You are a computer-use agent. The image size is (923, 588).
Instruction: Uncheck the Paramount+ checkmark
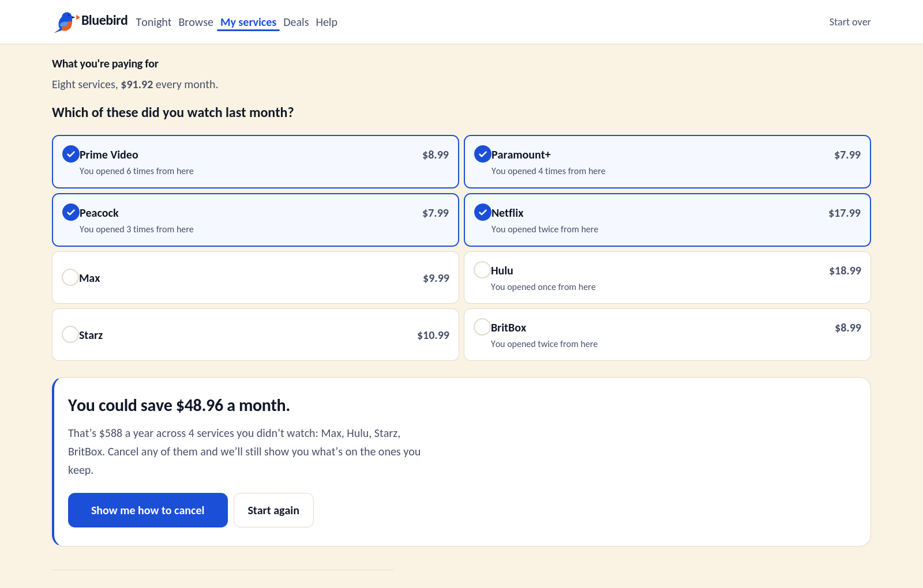click(x=482, y=154)
